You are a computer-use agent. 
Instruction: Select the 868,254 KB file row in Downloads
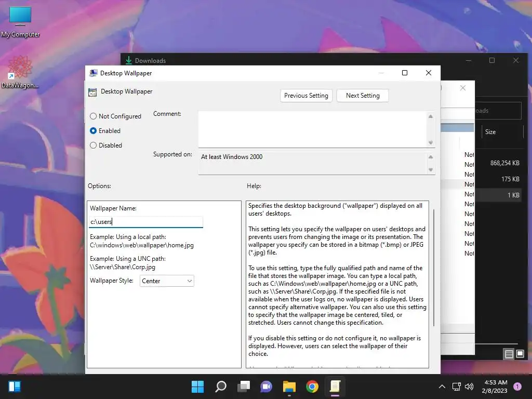[x=498, y=163]
